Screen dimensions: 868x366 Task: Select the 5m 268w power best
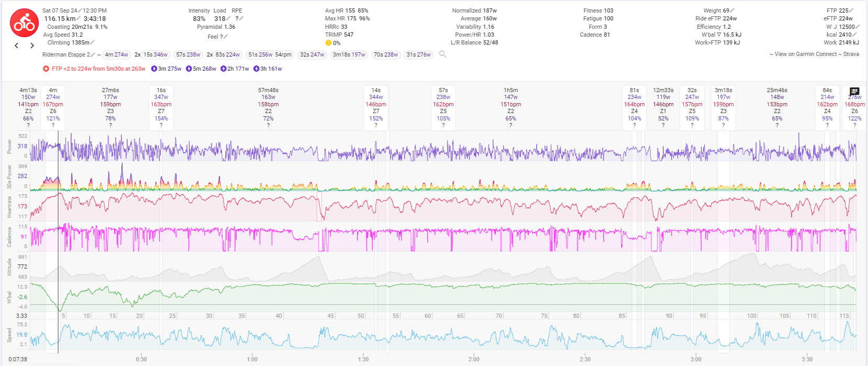tap(201, 69)
